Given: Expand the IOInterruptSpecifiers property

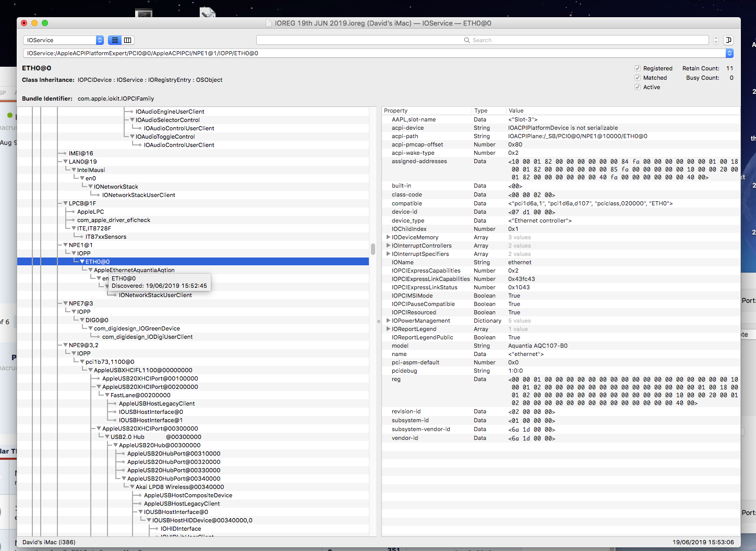Looking at the screenshot, I should pyautogui.click(x=388, y=254).
